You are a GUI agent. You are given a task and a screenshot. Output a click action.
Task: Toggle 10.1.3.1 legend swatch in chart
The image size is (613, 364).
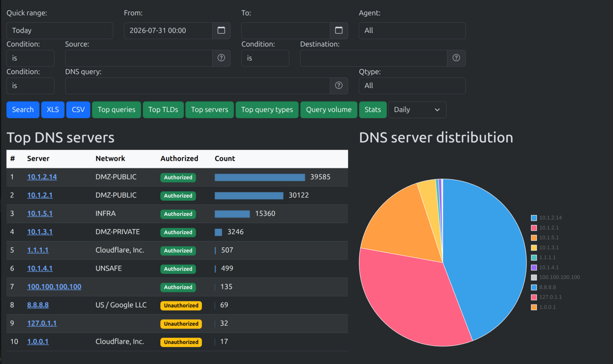[534, 248]
